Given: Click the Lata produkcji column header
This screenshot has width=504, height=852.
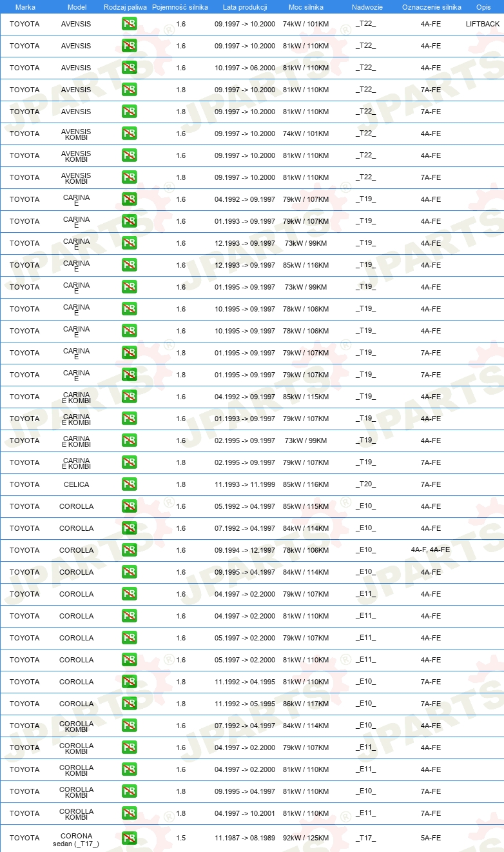Looking at the screenshot, I should 245,7.
